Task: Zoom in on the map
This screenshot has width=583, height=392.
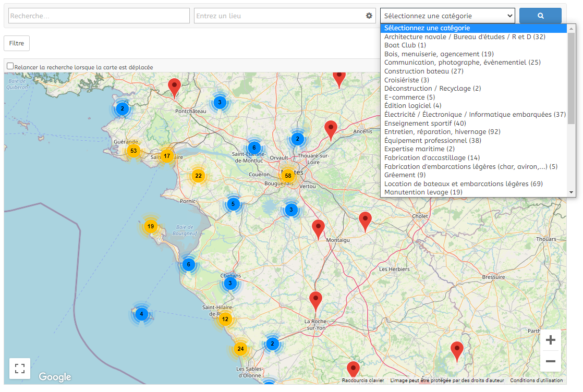Action: (x=550, y=340)
